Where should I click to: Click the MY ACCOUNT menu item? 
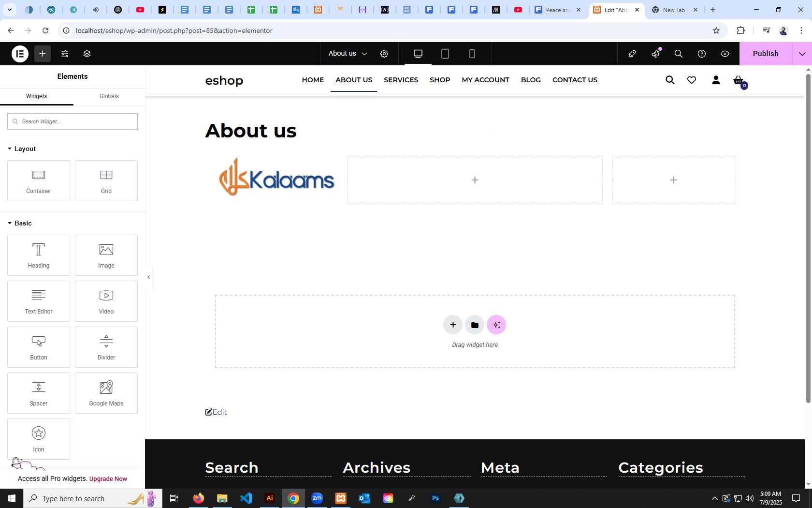point(486,80)
